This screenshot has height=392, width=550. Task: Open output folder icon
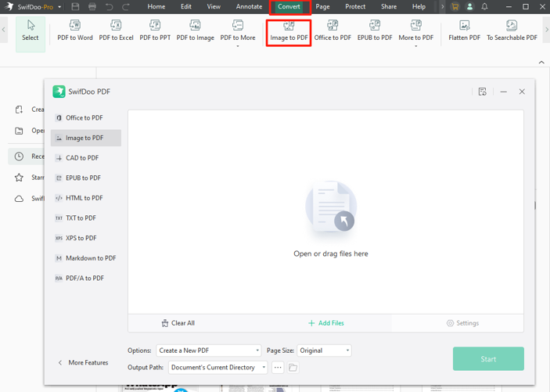[293, 368]
